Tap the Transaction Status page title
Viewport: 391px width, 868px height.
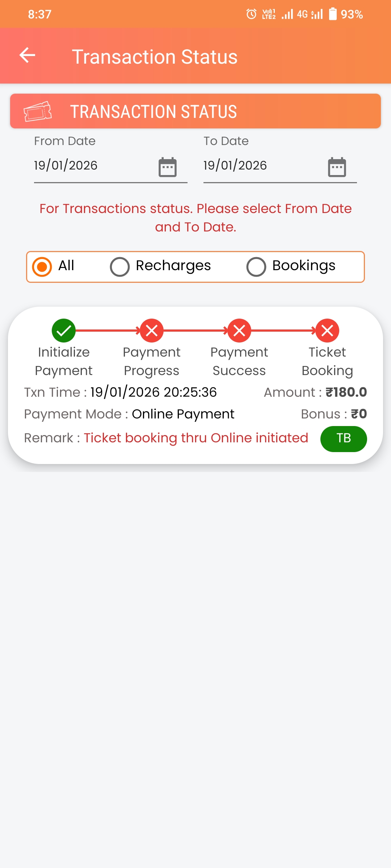tap(155, 57)
